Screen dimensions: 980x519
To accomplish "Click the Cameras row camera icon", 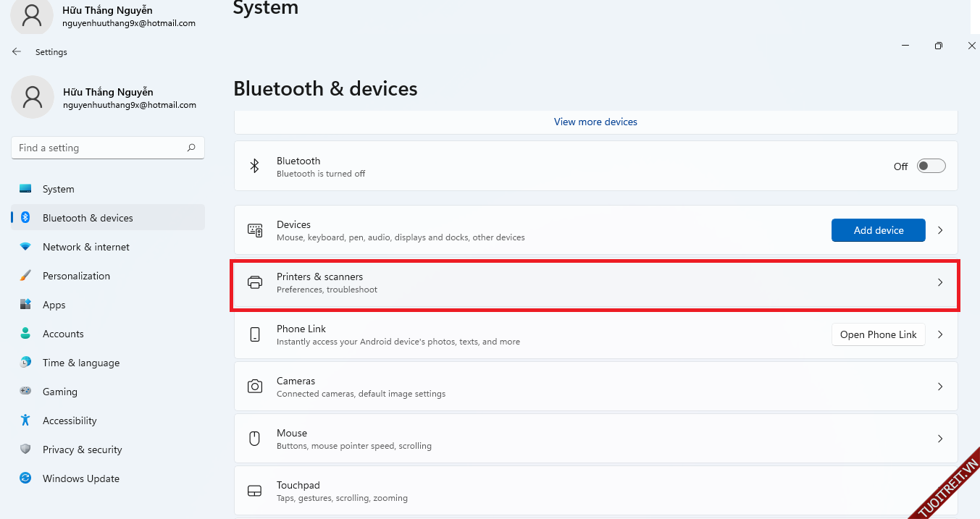I will point(255,387).
